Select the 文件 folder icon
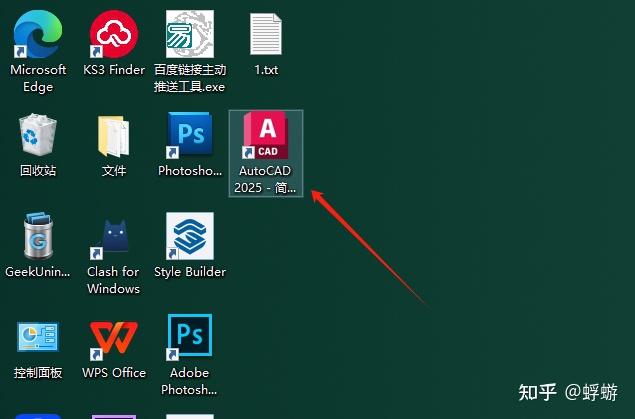The height and width of the screenshot is (419, 635). click(x=114, y=136)
